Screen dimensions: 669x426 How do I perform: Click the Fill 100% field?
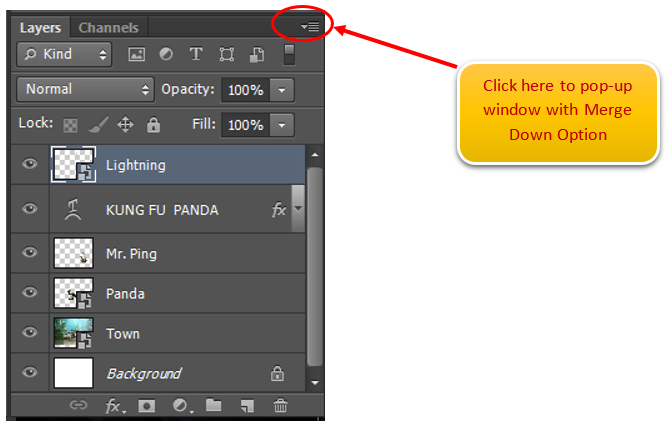(245, 125)
